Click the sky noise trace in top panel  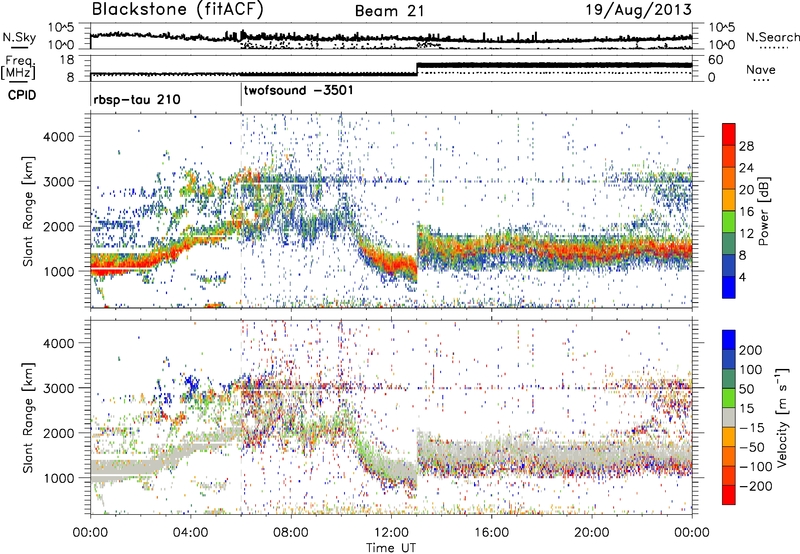[391, 37]
